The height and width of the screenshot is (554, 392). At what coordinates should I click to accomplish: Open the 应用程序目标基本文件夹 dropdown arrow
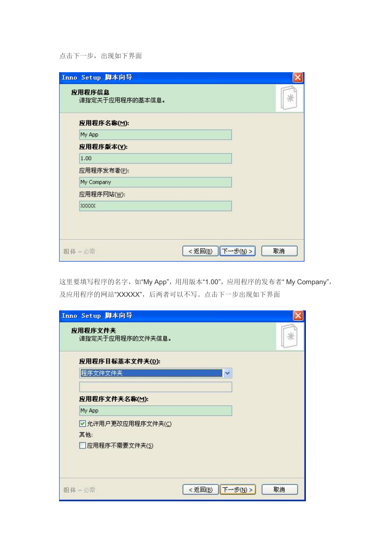(227, 373)
